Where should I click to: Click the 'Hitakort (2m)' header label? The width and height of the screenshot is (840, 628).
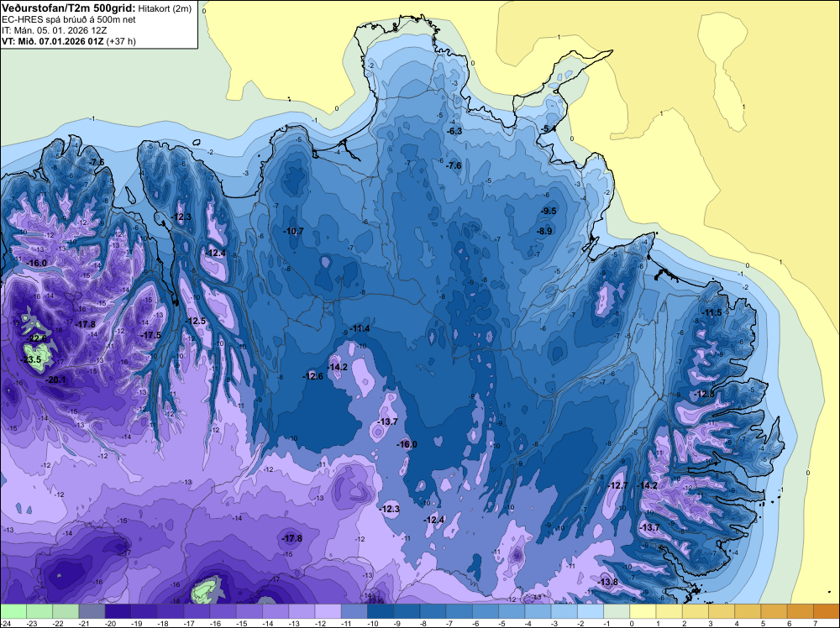(x=165, y=9)
